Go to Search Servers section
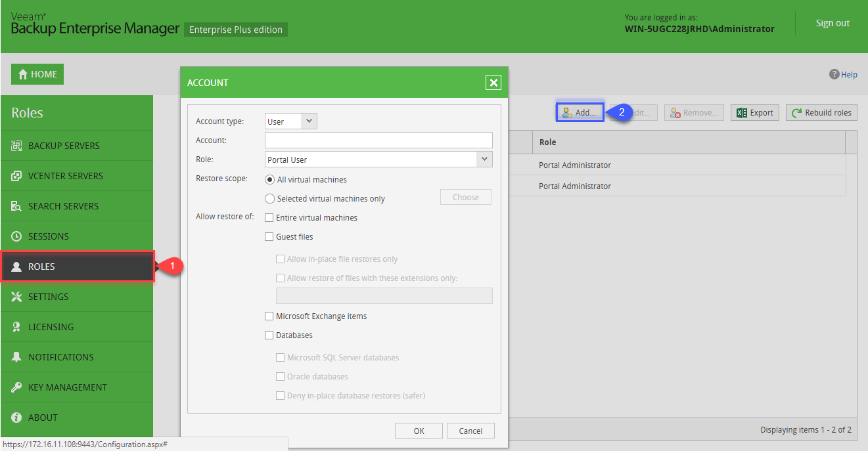The height and width of the screenshot is (451, 868). (63, 206)
